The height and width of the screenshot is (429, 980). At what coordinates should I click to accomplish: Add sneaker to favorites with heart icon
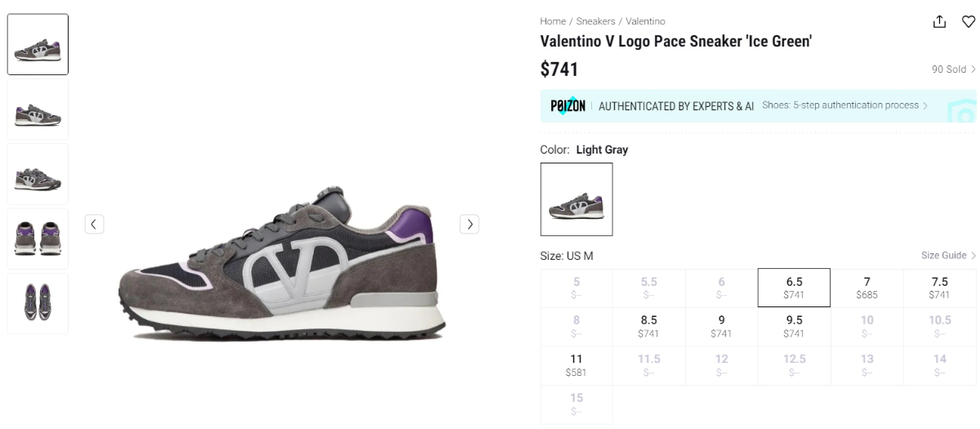[968, 22]
